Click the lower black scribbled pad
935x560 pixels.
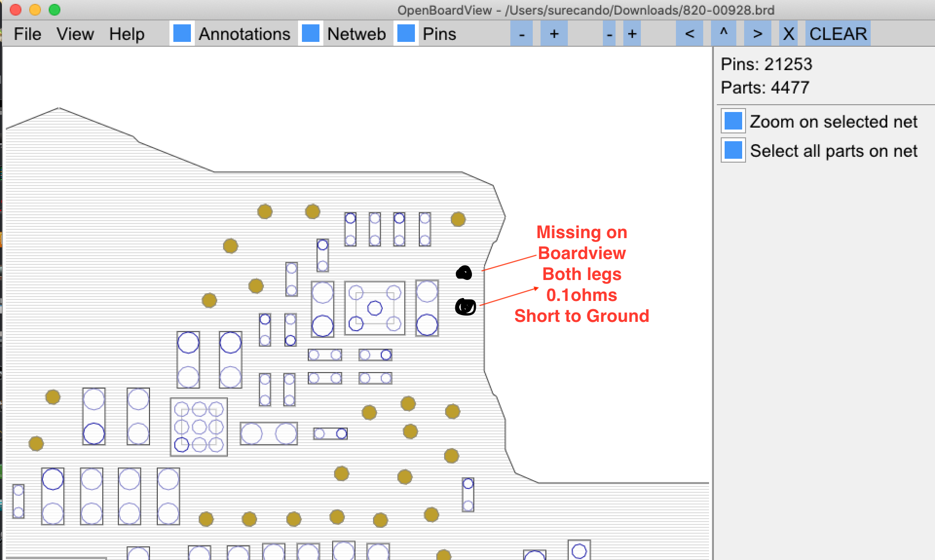(466, 307)
